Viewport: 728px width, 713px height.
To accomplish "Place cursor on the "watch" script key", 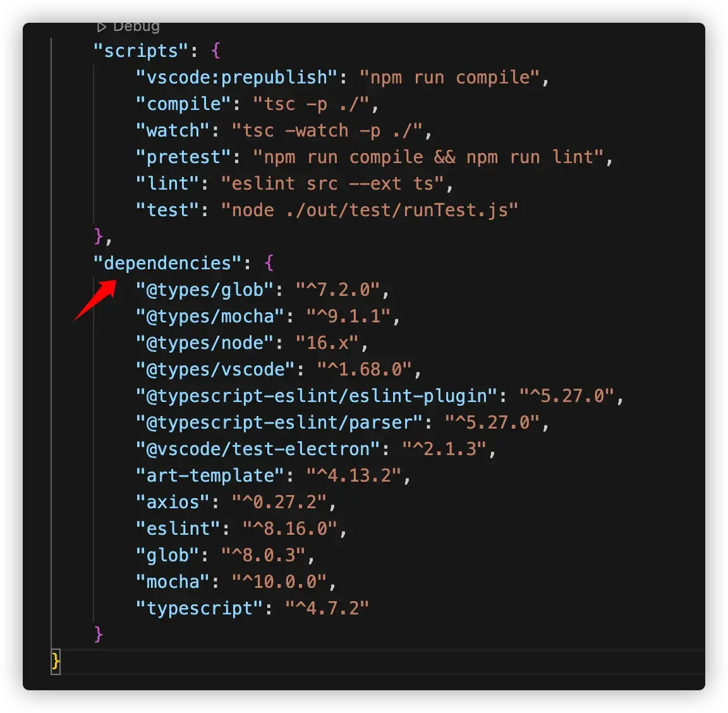I will click(x=173, y=130).
